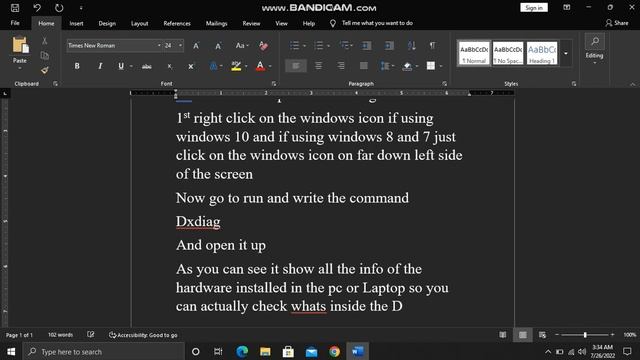This screenshot has width=640, height=360.
Task: Redo the last action in the title bar
Action: [x=59, y=8]
